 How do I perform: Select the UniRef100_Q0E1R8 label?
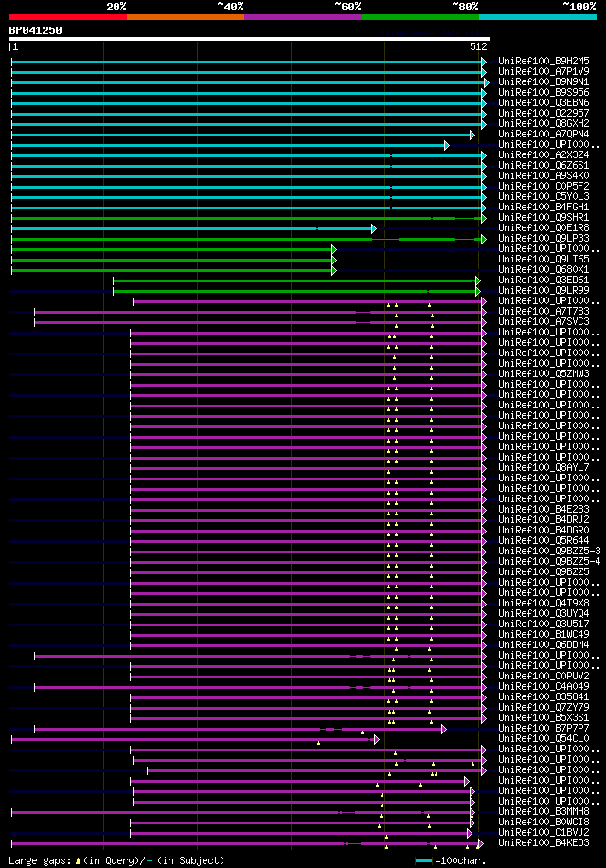coord(544,227)
